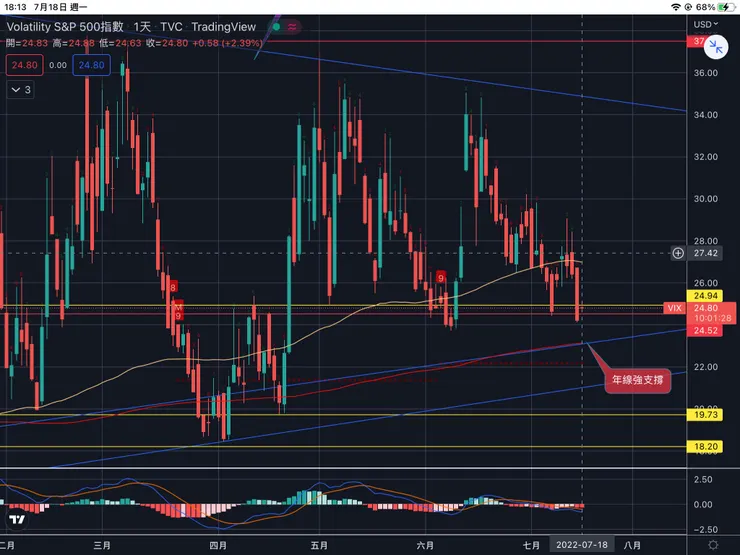Image resolution: width=740 pixels, height=555 pixels.
Task: Open chart settings gear icon
Action: (713, 545)
